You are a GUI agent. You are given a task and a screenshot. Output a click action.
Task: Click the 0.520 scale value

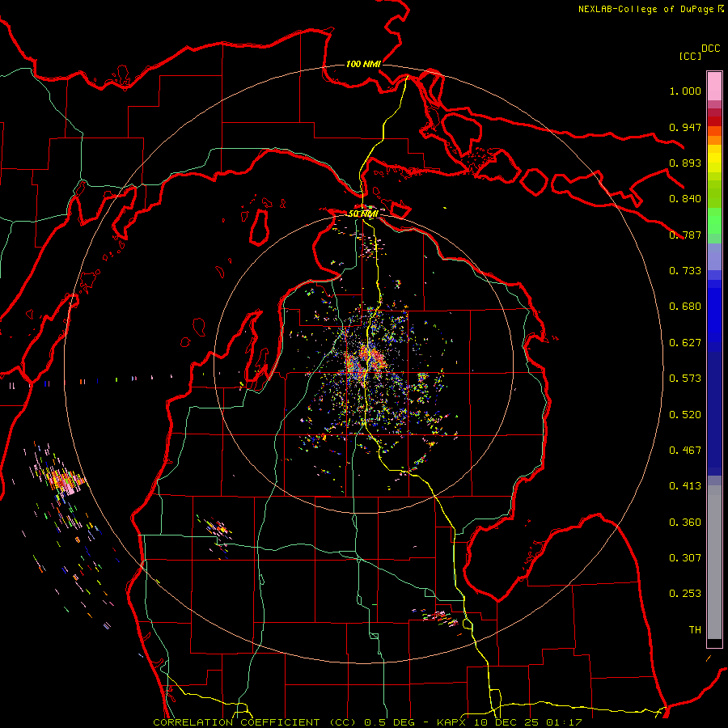coord(685,415)
